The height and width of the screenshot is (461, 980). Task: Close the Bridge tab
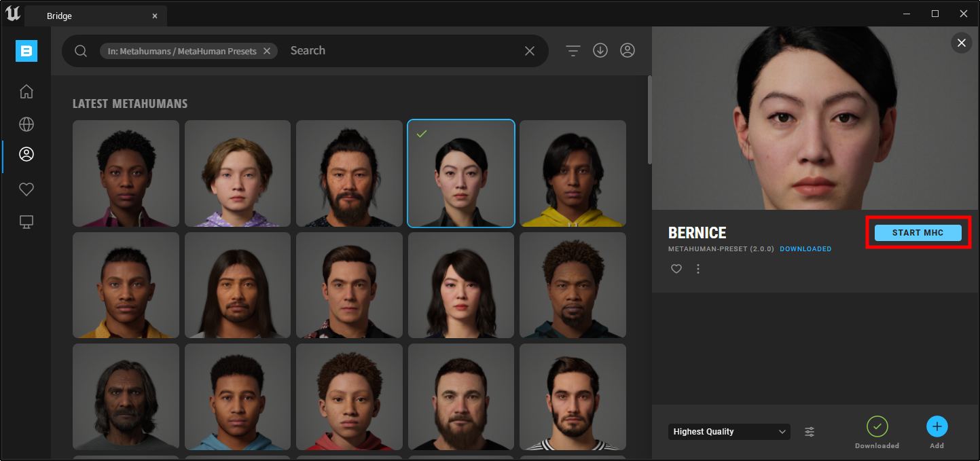click(155, 16)
